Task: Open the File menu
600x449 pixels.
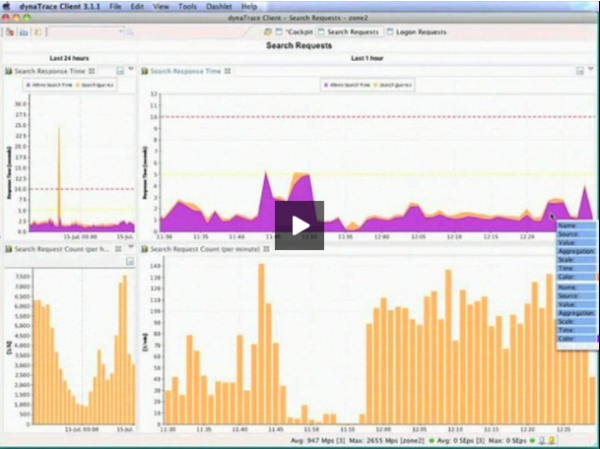Action: [x=115, y=7]
